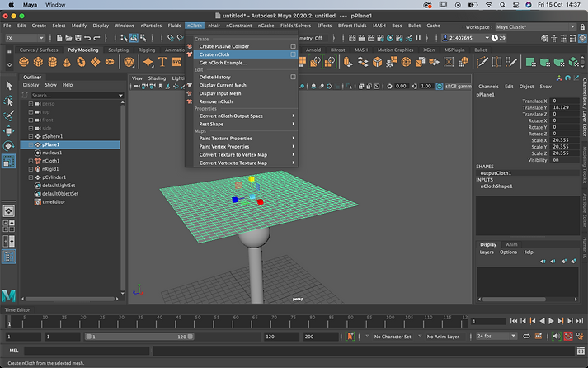Expand the nCloth1 node in Outliner
Viewport: 588px width, 368px height.
click(31, 161)
